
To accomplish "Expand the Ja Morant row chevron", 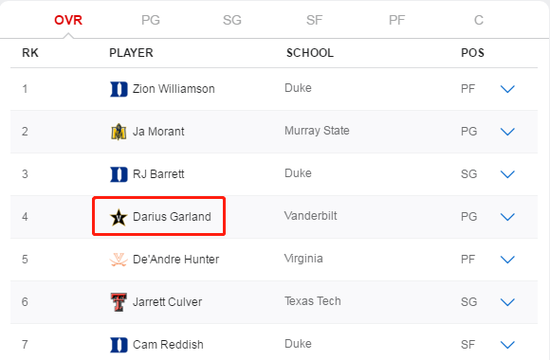I will (507, 132).
